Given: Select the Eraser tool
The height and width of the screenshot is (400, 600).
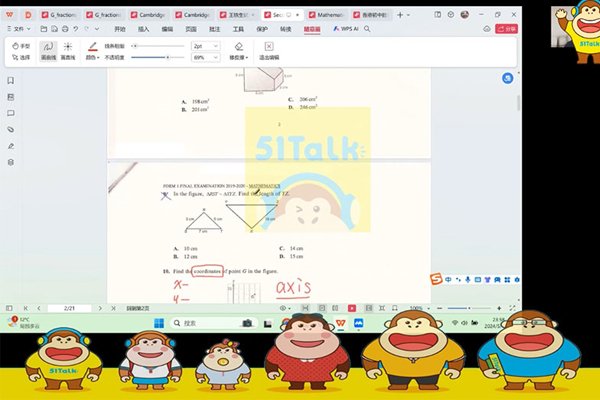Looking at the screenshot, I should pos(239,47).
